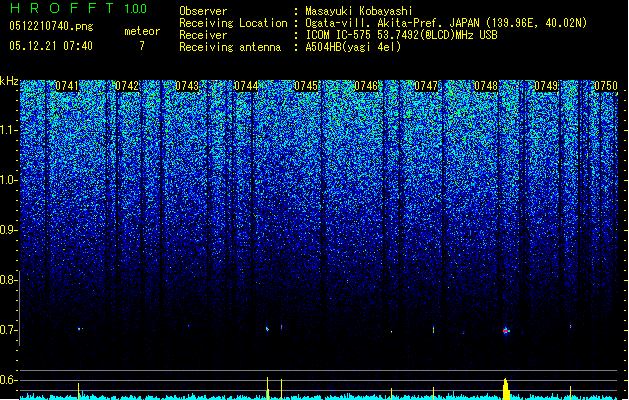Click the 'Receiver' field label
Image resolution: width=629 pixels, height=400 pixels.
click(x=203, y=35)
